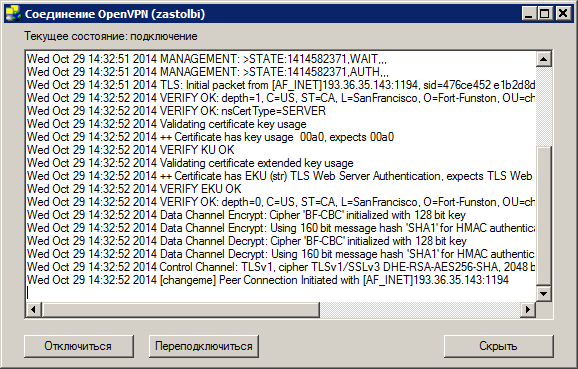
Task: Click horizontal scrollbar track right of thumb
Action: tap(420, 310)
